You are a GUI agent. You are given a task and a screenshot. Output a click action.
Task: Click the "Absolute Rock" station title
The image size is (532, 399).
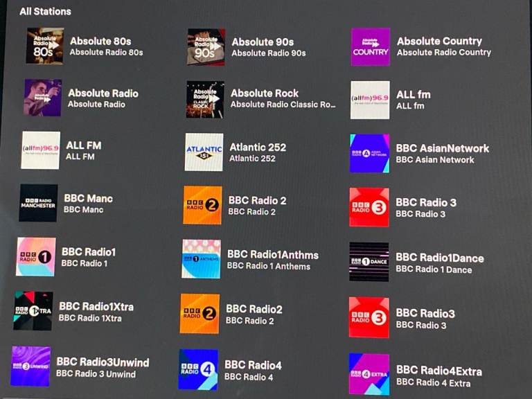coord(265,93)
